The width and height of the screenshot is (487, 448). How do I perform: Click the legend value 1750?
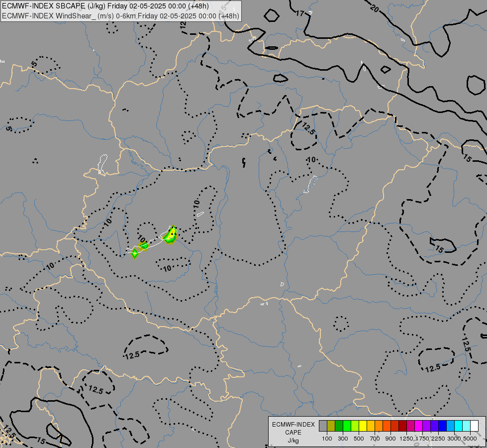tap(422, 439)
